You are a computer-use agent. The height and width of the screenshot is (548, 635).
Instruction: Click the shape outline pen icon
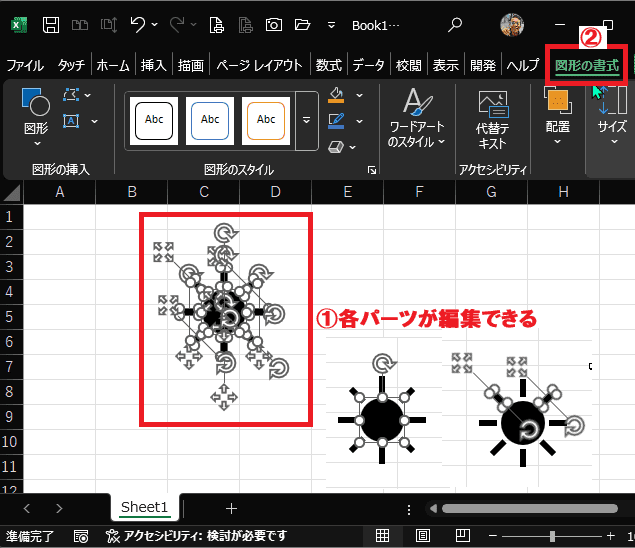tap(336, 121)
